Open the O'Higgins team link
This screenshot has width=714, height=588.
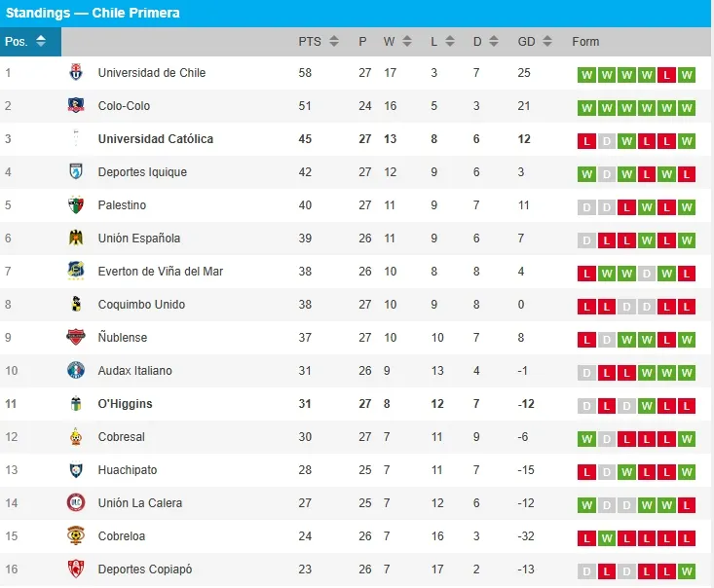tap(125, 404)
